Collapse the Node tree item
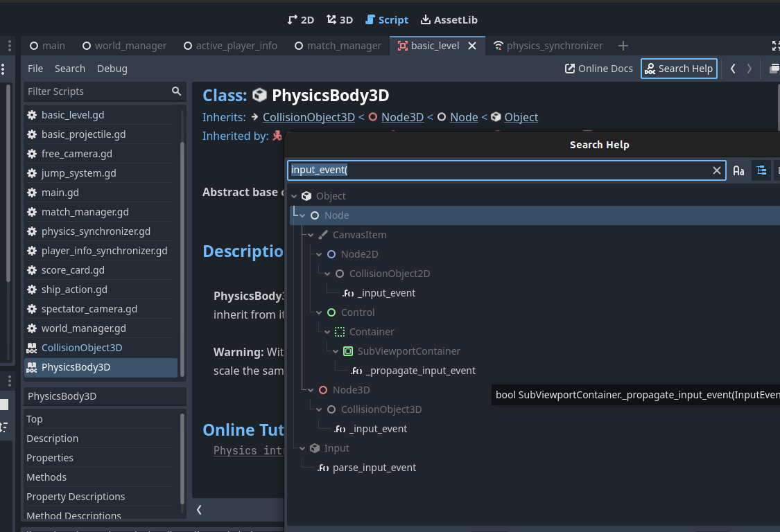Viewport: 780px width, 532px height. [302, 216]
